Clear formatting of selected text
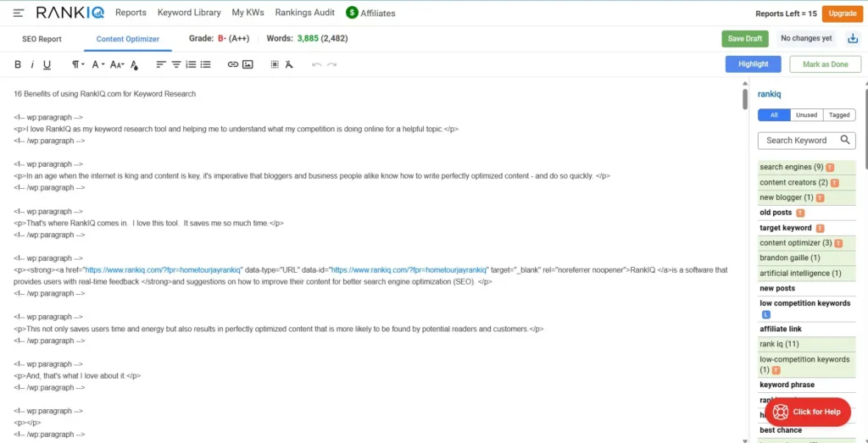This screenshot has height=443, width=868. (289, 64)
